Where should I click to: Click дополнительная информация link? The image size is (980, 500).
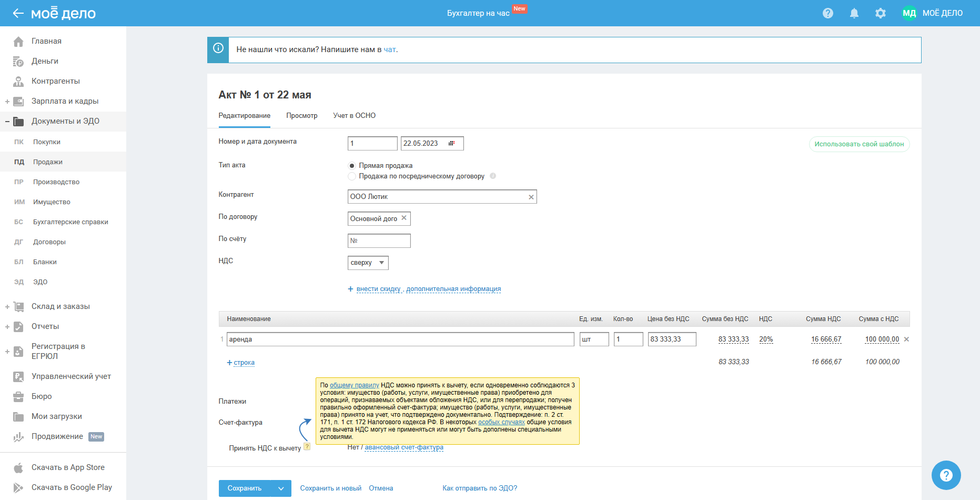pos(453,289)
